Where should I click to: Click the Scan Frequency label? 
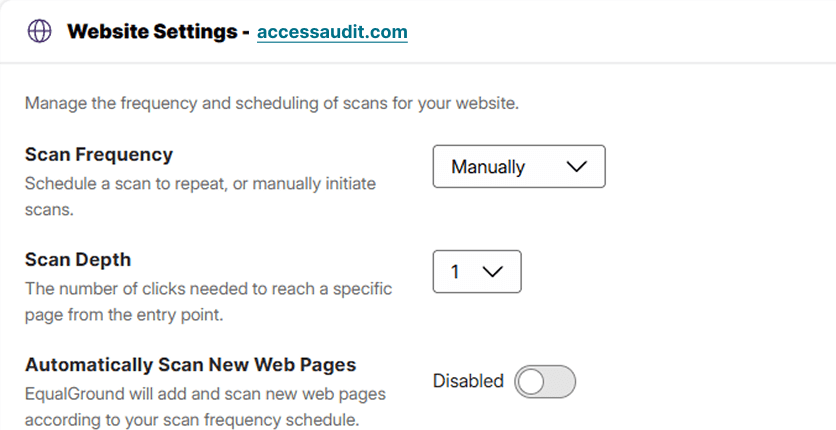pyautogui.click(x=99, y=155)
